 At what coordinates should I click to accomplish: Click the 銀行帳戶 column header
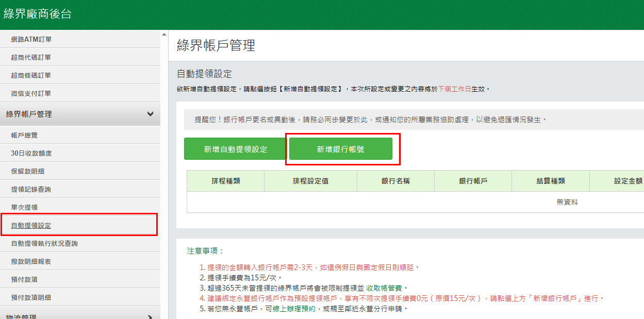pyautogui.click(x=473, y=181)
